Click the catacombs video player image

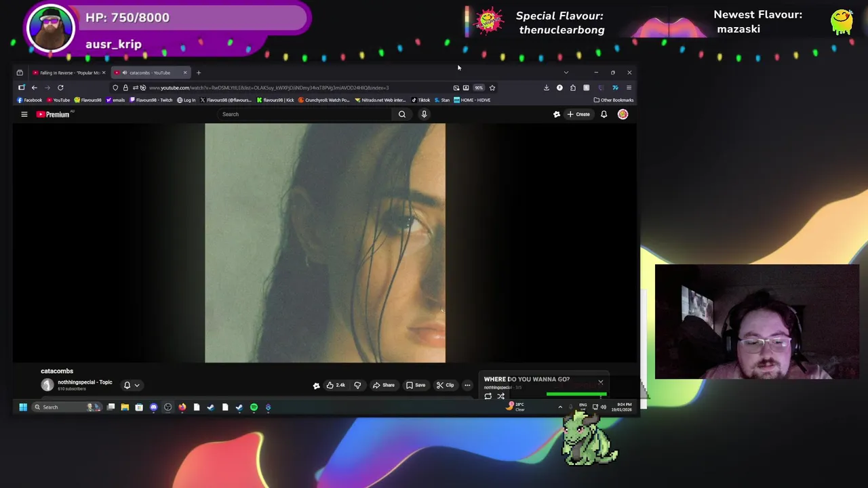[x=325, y=243]
